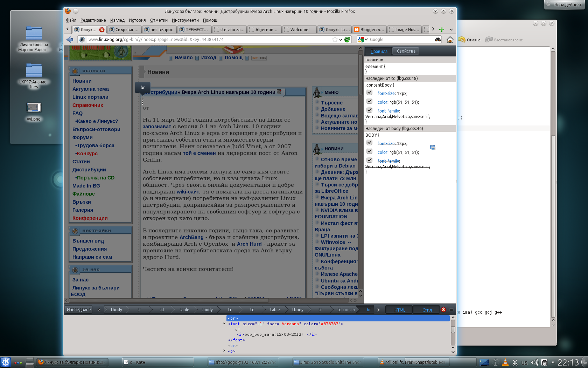Switch to the Blogger tab
This screenshot has height=368, width=588.
coord(369,29)
